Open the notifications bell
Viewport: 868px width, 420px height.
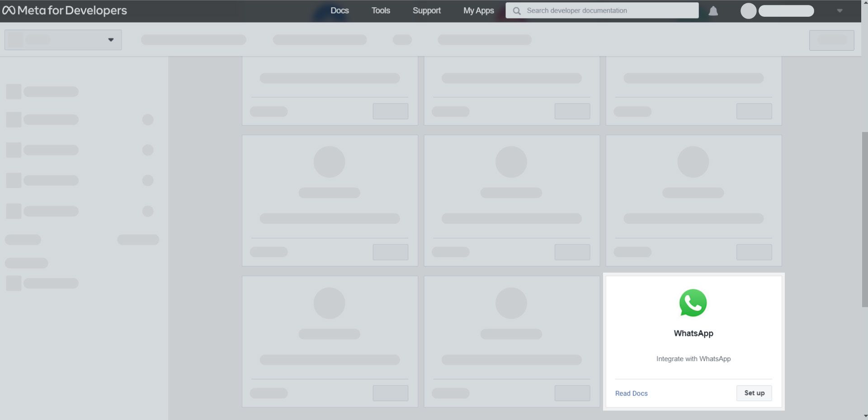pos(713,11)
